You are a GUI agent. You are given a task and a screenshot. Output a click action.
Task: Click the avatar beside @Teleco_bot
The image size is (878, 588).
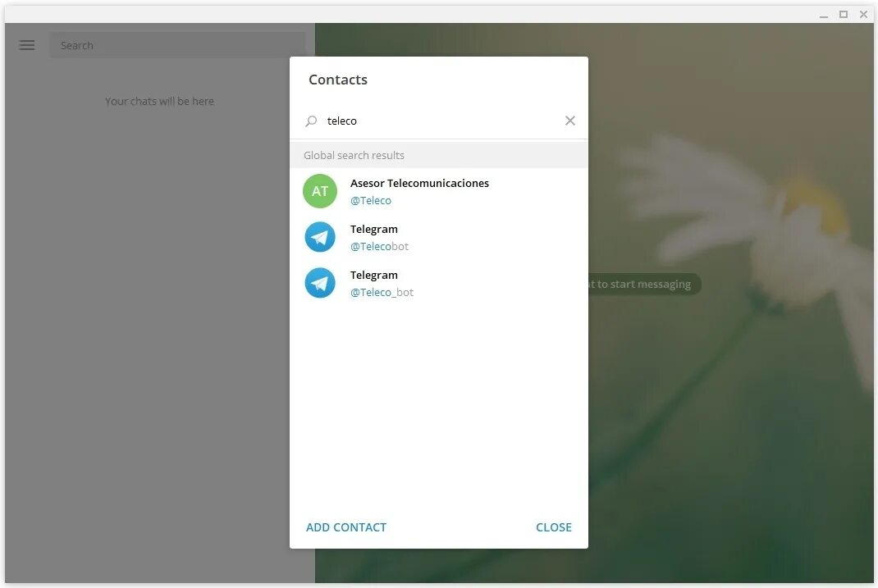(x=320, y=283)
